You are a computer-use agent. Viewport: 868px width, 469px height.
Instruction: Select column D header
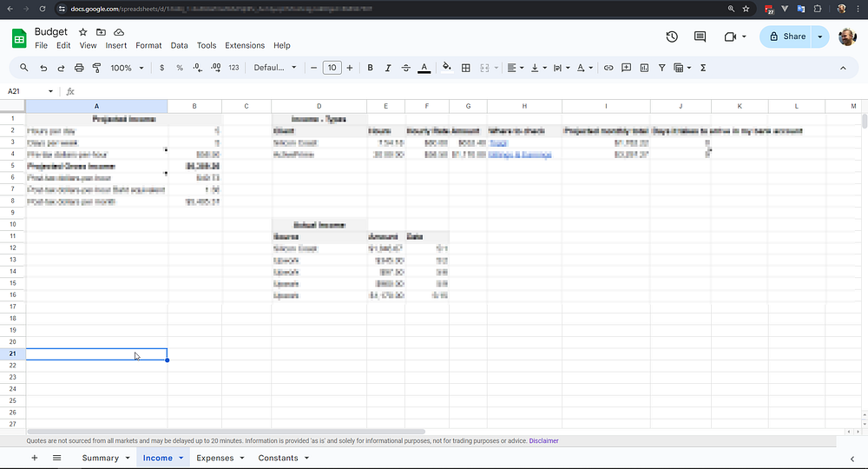(319, 106)
